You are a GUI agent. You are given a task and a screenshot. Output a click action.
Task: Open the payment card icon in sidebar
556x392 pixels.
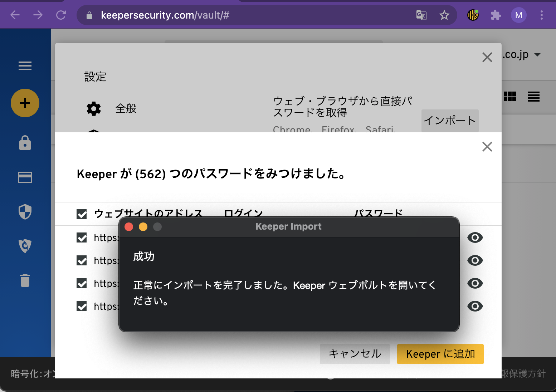(x=25, y=177)
